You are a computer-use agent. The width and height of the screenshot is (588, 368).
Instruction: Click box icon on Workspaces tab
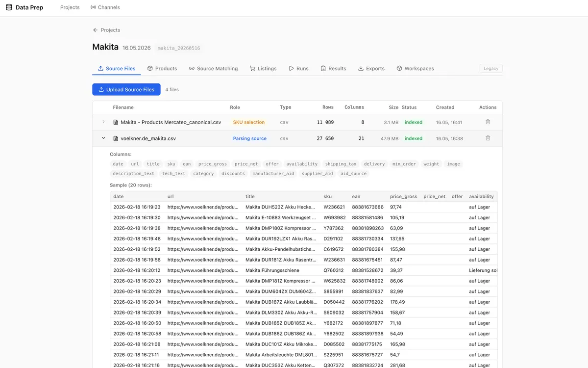click(399, 69)
